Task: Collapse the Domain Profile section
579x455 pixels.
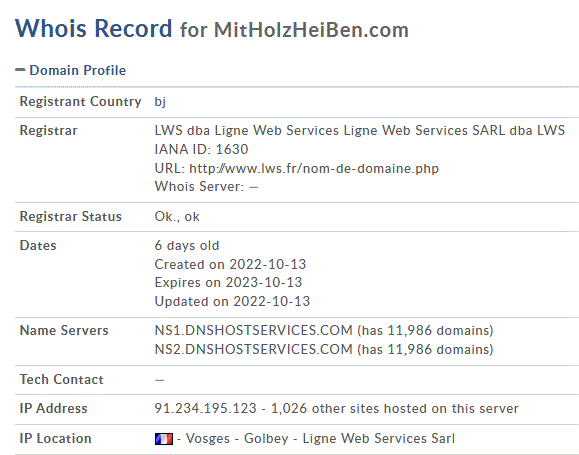Action: 20,69
